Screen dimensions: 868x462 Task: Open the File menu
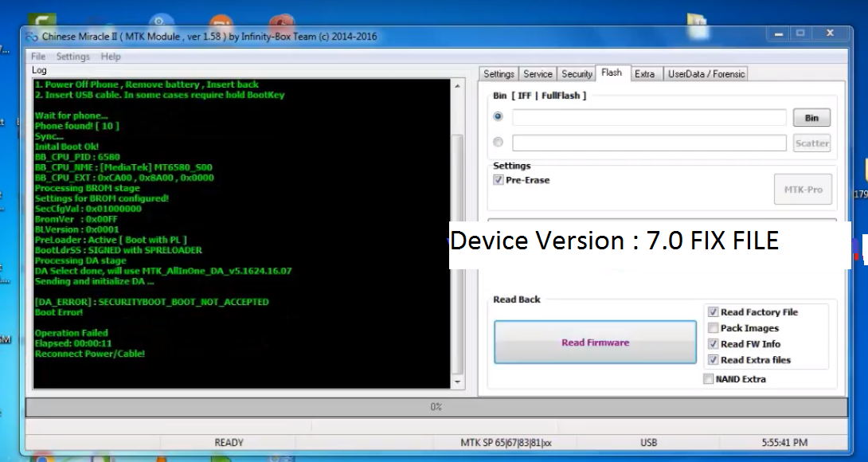pyautogui.click(x=38, y=57)
